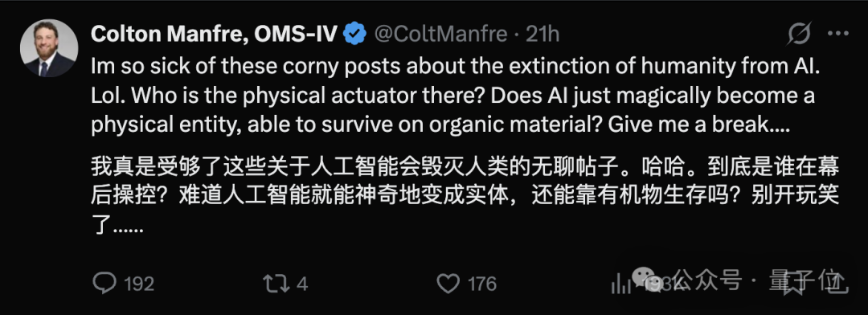Click the repost arrows icon
This screenshot has width=868, height=315.
pos(276,284)
